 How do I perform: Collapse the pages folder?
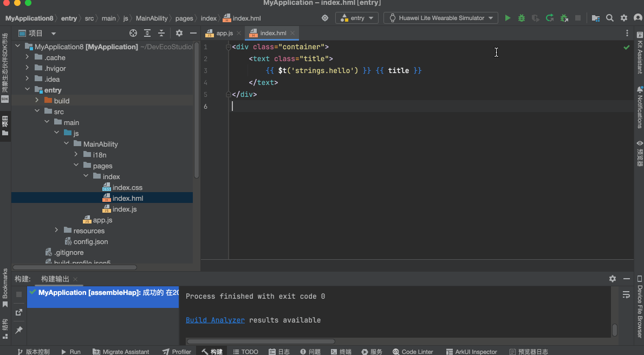click(76, 165)
